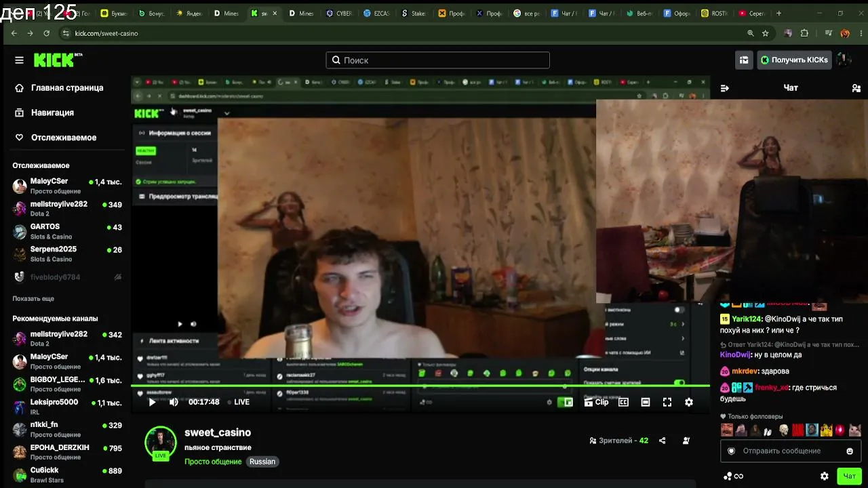This screenshot has height=488, width=868.
Task: Toggle closed captions on the player
Action: (624, 402)
